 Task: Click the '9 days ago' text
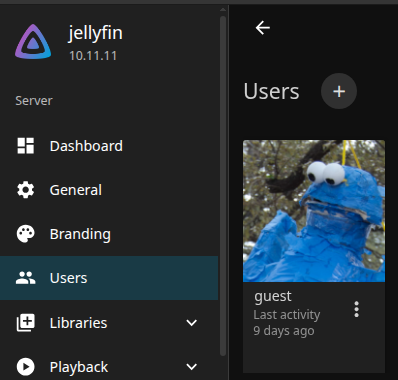pos(284,331)
